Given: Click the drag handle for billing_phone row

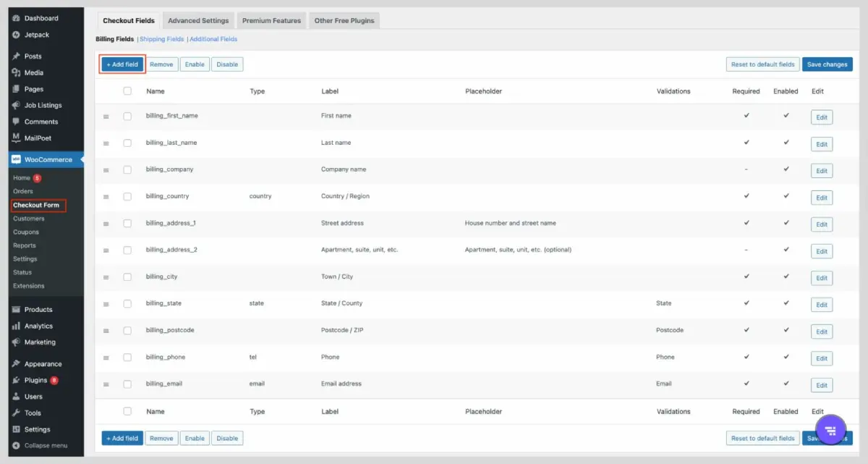Looking at the screenshot, I should [x=106, y=358].
